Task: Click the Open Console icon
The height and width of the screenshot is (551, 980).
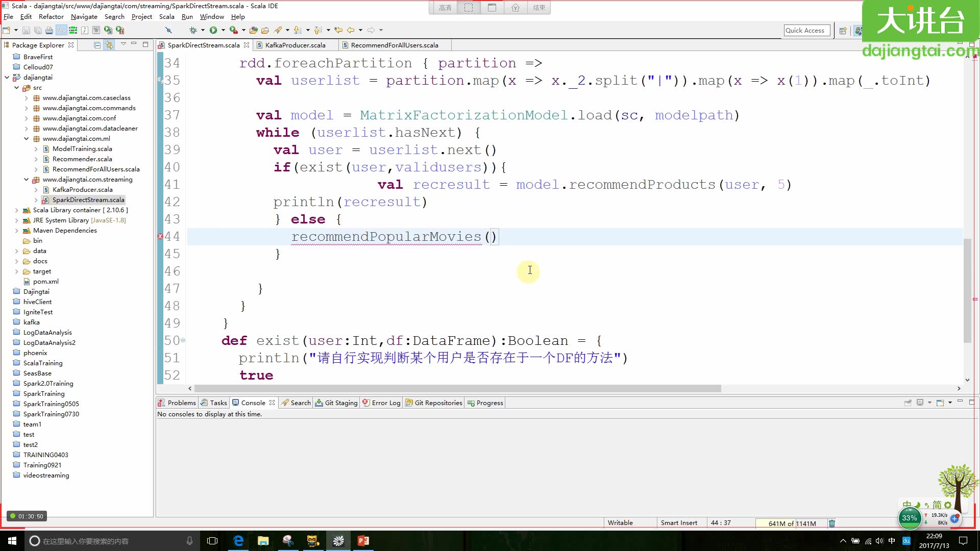Action: [940, 403]
